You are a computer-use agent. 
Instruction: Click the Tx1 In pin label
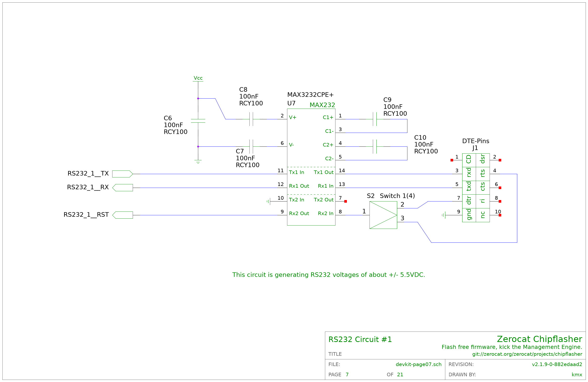(296, 172)
